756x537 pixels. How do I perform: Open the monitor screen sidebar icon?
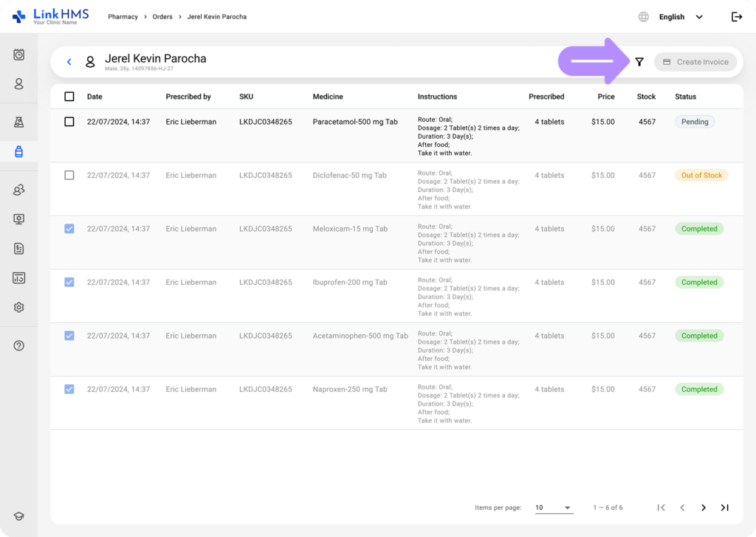click(x=18, y=219)
